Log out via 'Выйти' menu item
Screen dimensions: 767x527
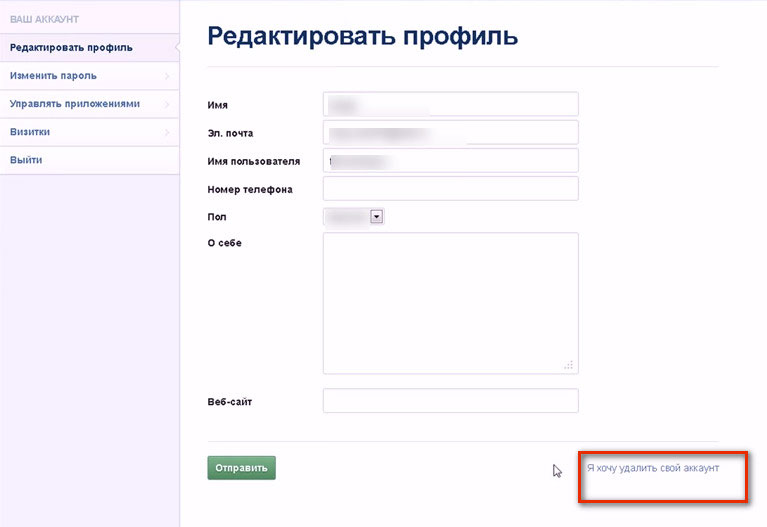coord(26,160)
